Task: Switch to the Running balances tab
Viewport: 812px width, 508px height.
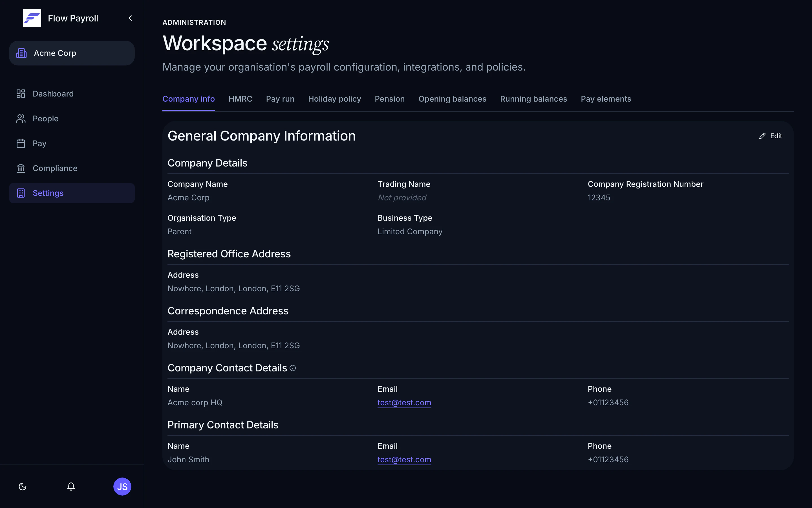Action: pyautogui.click(x=533, y=99)
